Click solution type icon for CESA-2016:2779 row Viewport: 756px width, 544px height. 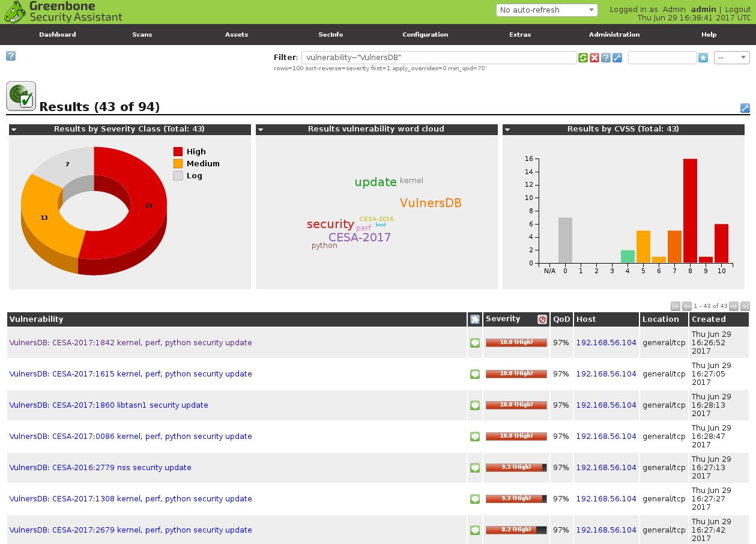pos(475,468)
